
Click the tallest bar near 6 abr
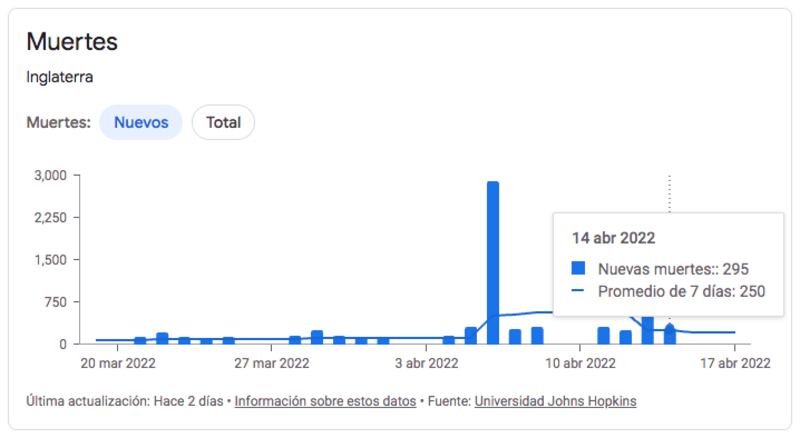click(x=493, y=262)
